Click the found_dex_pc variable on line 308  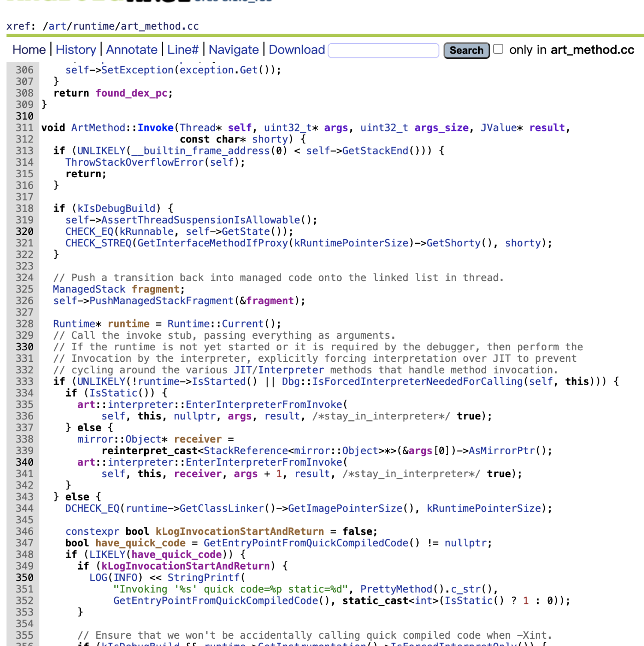pos(132,93)
